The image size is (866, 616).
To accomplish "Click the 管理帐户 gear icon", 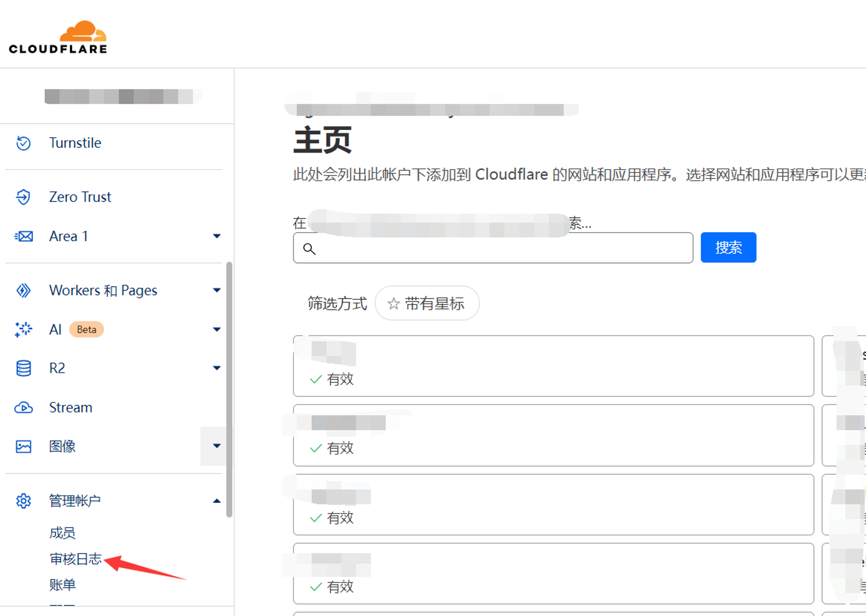I will pos(23,501).
